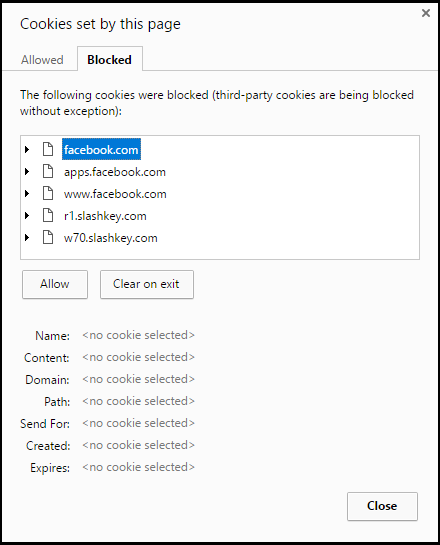The width and height of the screenshot is (440, 545).
Task: Click the file icon beside facebook.com
Action: tap(48, 149)
